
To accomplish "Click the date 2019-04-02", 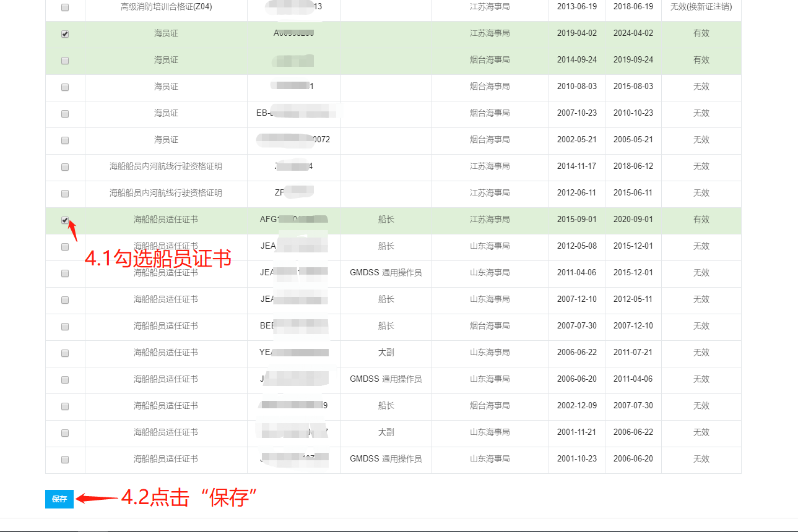I will point(576,33).
